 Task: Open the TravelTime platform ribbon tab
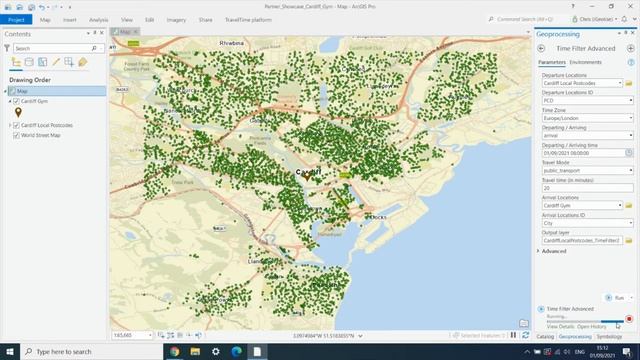[248, 20]
